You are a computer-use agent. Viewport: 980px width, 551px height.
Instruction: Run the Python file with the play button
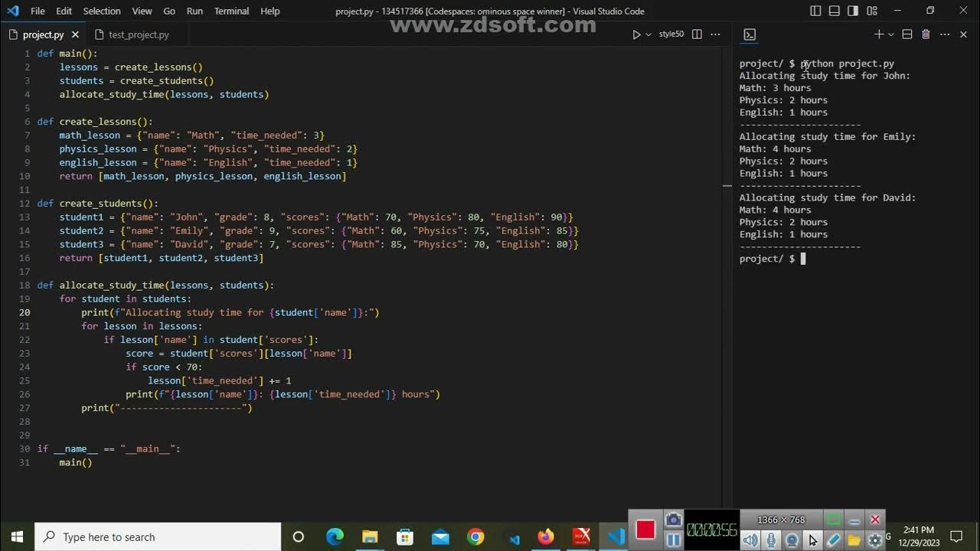point(636,34)
